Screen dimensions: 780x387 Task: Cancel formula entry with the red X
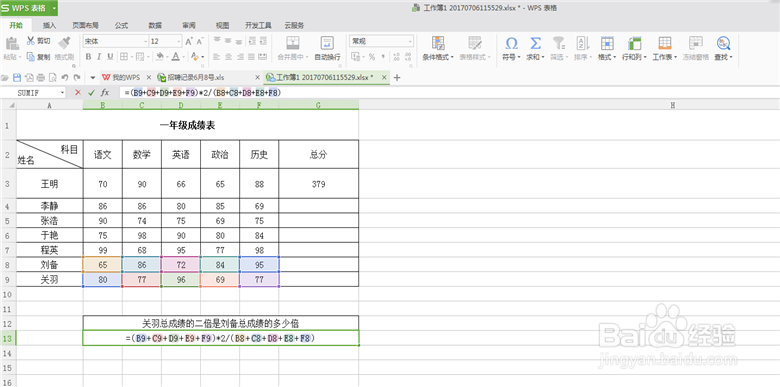tap(78, 93)
